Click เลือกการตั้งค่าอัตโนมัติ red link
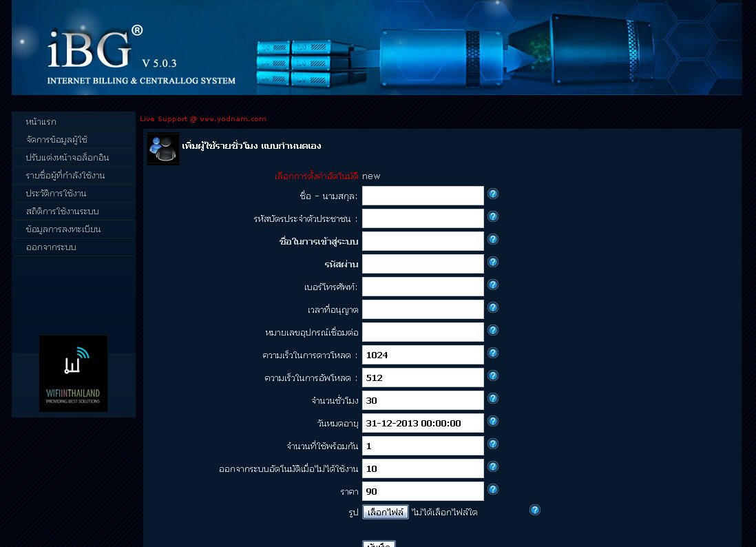756x547 pixels. point(317,176)
